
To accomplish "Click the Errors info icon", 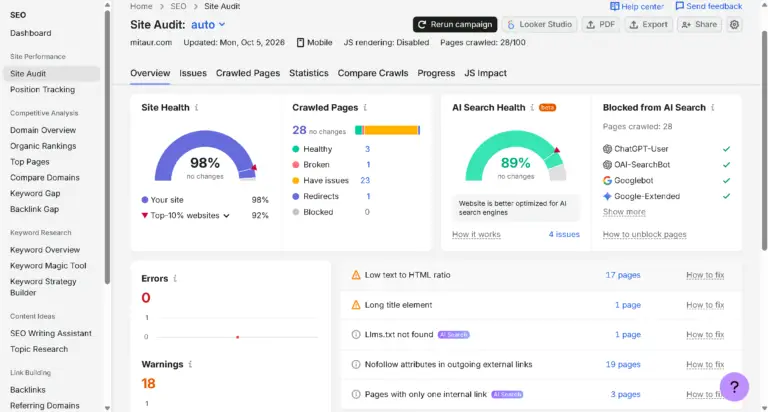I will tap(175, 278).
